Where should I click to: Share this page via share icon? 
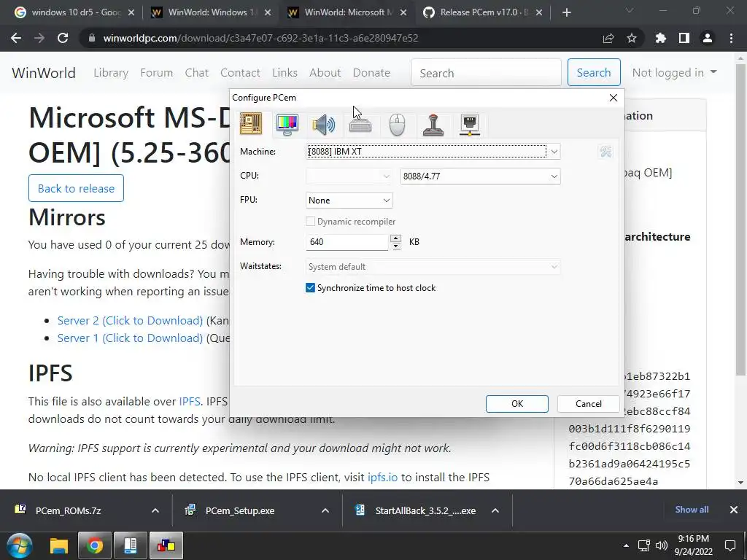608,38
